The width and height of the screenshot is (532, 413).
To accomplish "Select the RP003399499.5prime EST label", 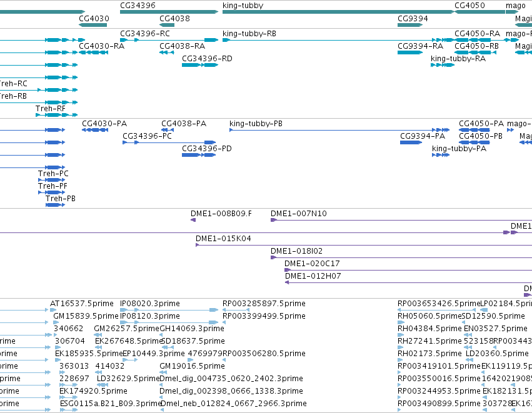I will [x=264, y=316].
